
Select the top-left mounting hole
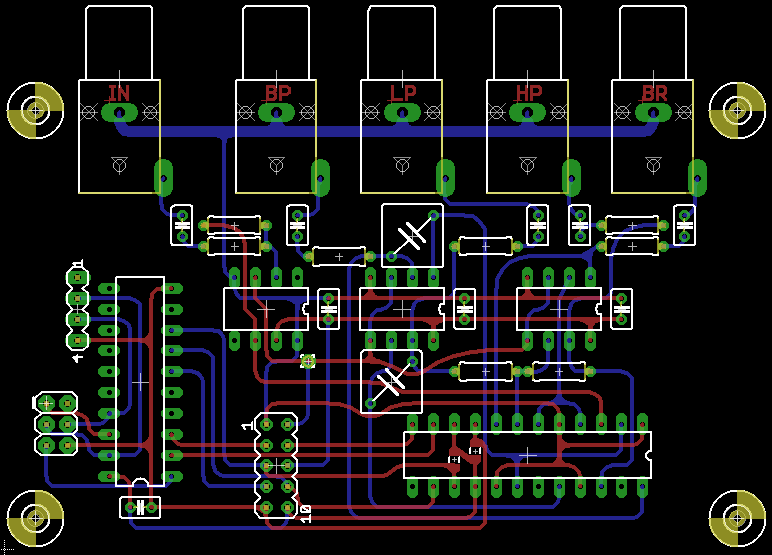(35, 108)
